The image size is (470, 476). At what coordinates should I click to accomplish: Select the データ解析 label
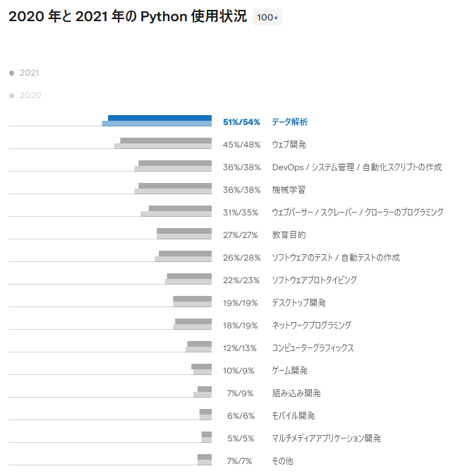[289, 122]
